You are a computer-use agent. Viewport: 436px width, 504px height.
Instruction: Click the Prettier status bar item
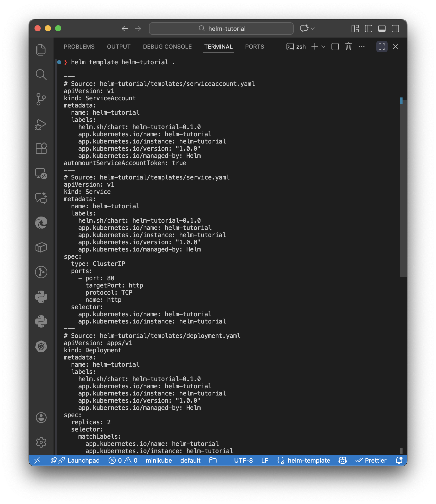click(x=371, y=460)
